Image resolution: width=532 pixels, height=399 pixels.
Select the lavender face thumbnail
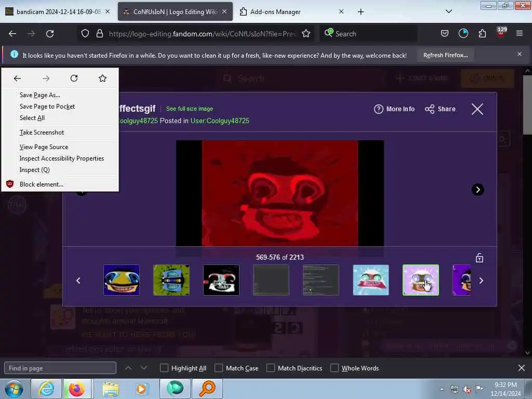click(x=421, y=280)
